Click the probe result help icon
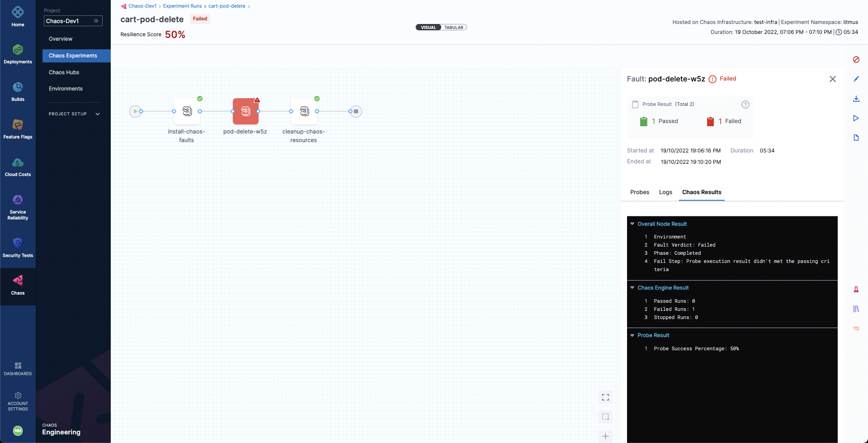The width and height of the screenshot is (868, 443). tap(745, 105)
